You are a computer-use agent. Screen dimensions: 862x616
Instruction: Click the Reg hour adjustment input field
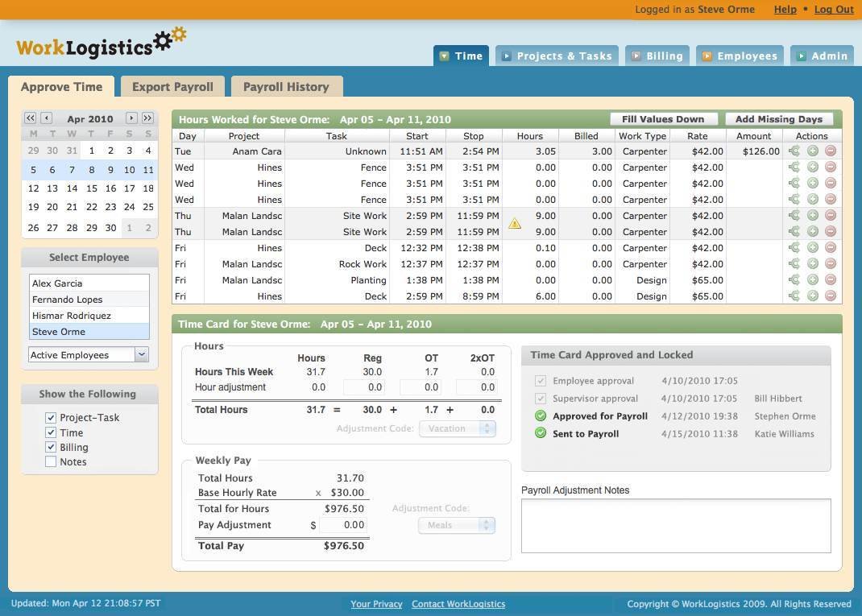coord(363,387)
